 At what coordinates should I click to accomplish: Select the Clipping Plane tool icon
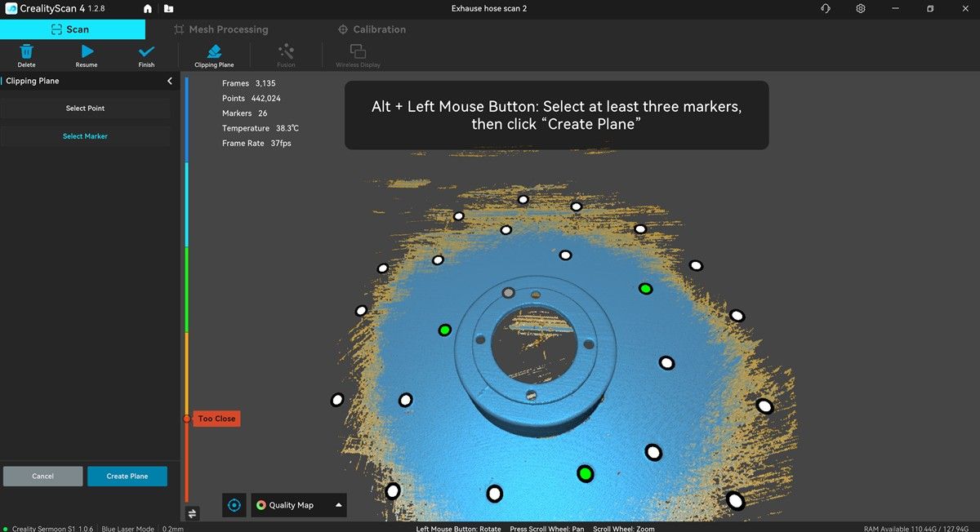(214, 52)
